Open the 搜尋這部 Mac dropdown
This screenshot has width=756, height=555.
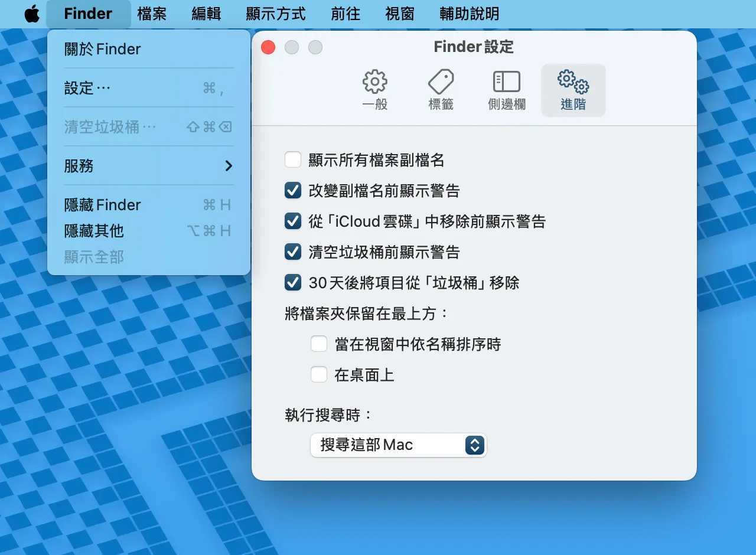tap(398, 445)
